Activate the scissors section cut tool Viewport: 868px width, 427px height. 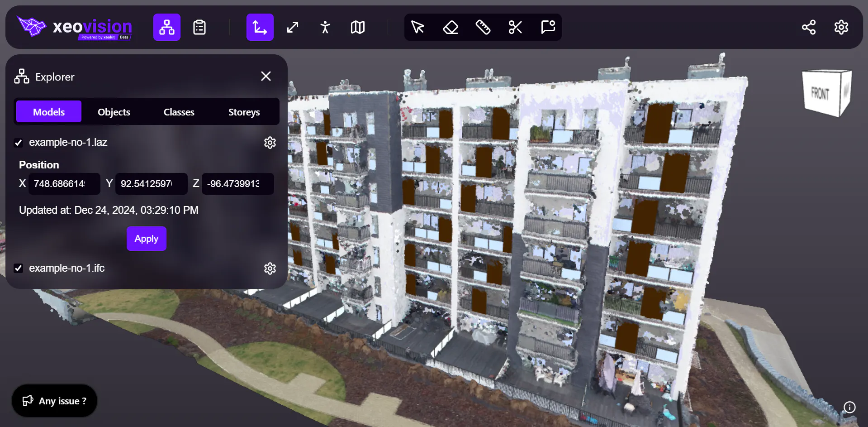pos(515,27)
